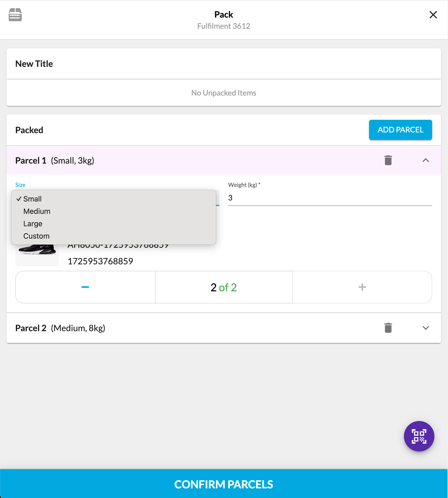Choose Medium from the Size list
The width and height of the screenshot is (448, 498).
pyautogui.click(x=37, y=211)
